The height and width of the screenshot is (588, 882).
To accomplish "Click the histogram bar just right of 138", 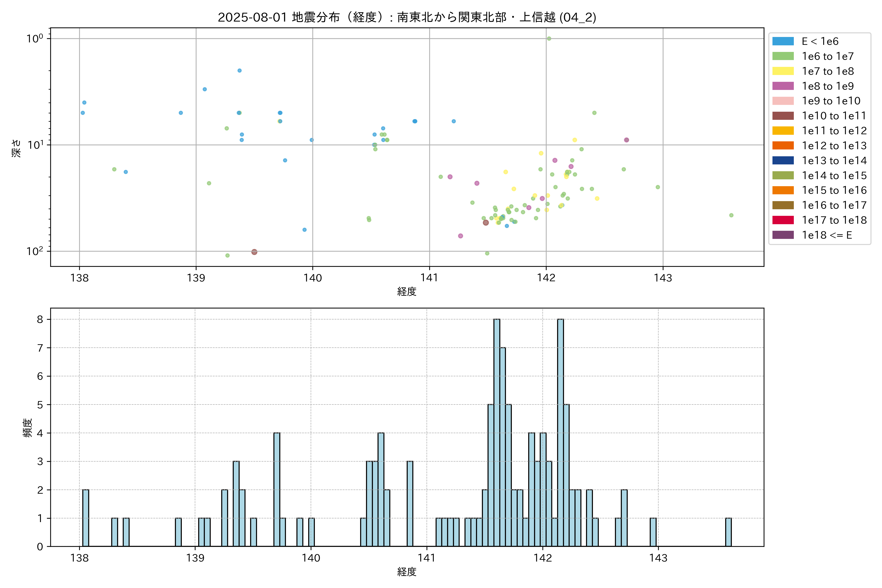I will pos(86,518).
